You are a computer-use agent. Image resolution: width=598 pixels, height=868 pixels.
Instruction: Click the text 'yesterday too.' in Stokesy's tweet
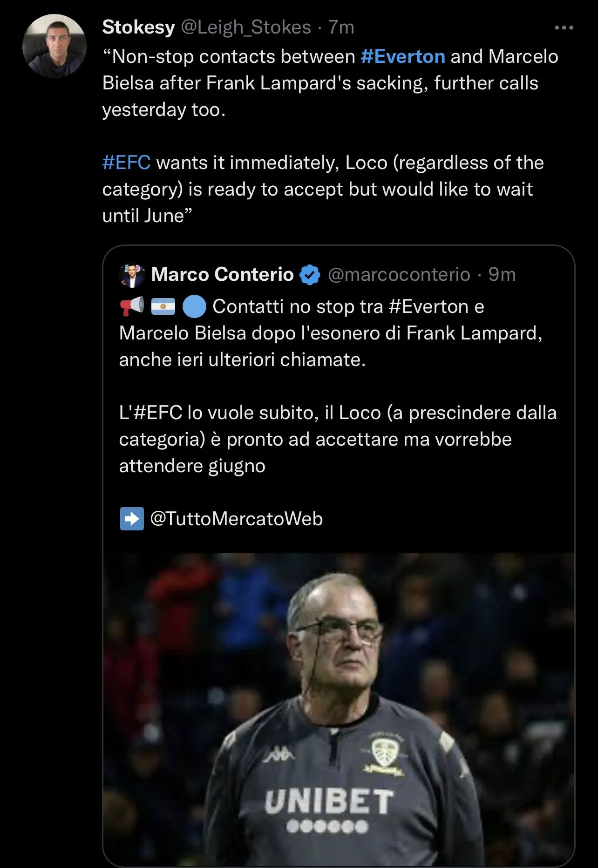pyautogui.click(x=164, y=110)
